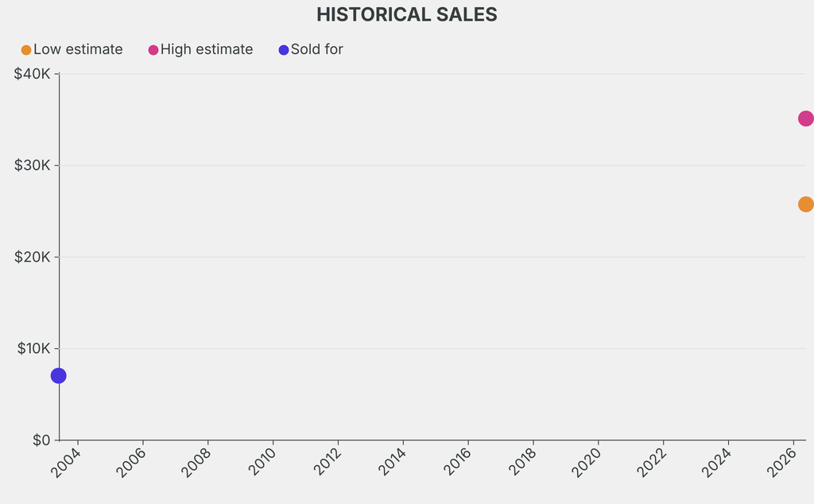Select the orange low estimate data point
814x504 pixels.
click(x=806, y=204)
